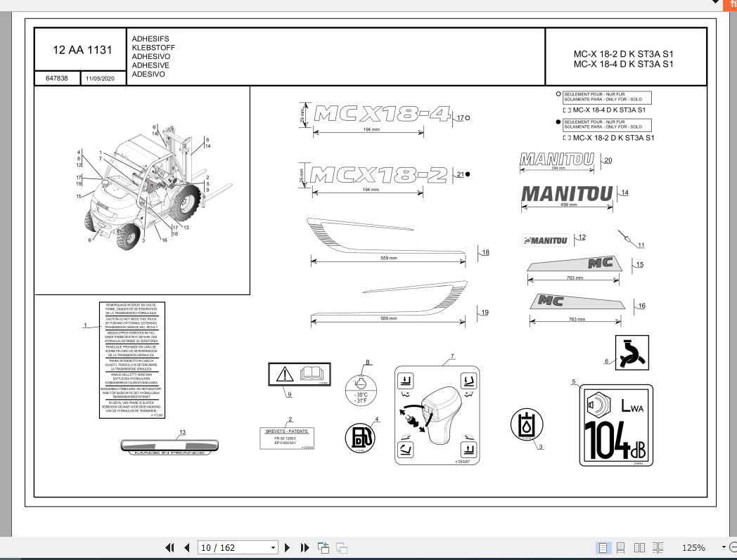737x560 pixels.
Task: Advance to the next page
Action: (288, 547)
